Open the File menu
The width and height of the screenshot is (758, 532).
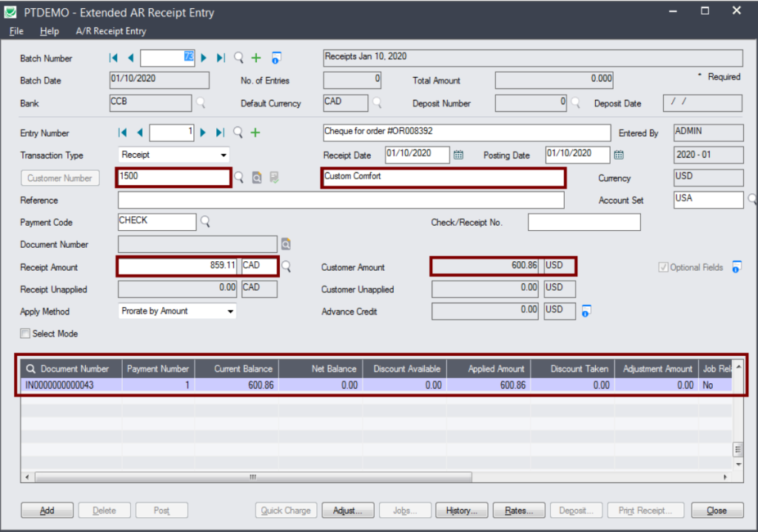tap(16, 31)
